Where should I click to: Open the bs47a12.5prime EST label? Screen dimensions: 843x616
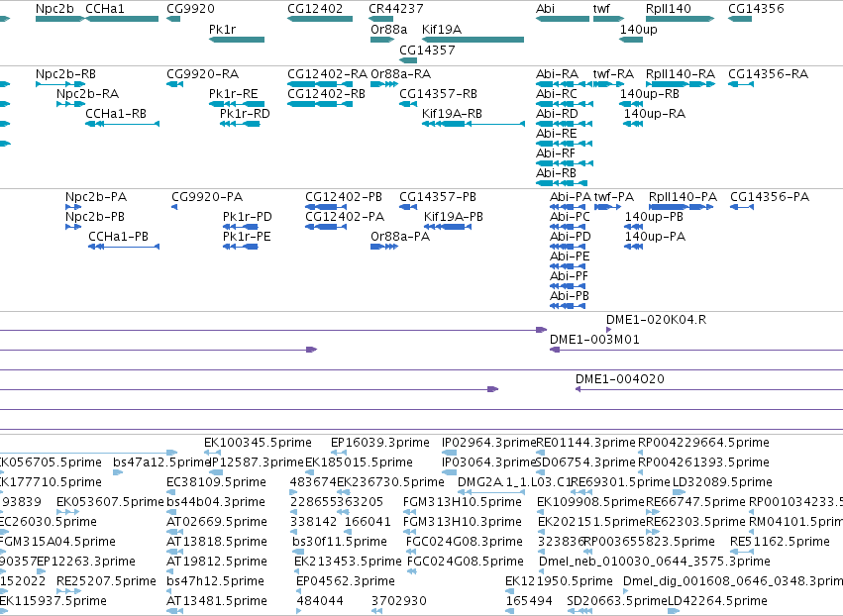tap(160, 462)
